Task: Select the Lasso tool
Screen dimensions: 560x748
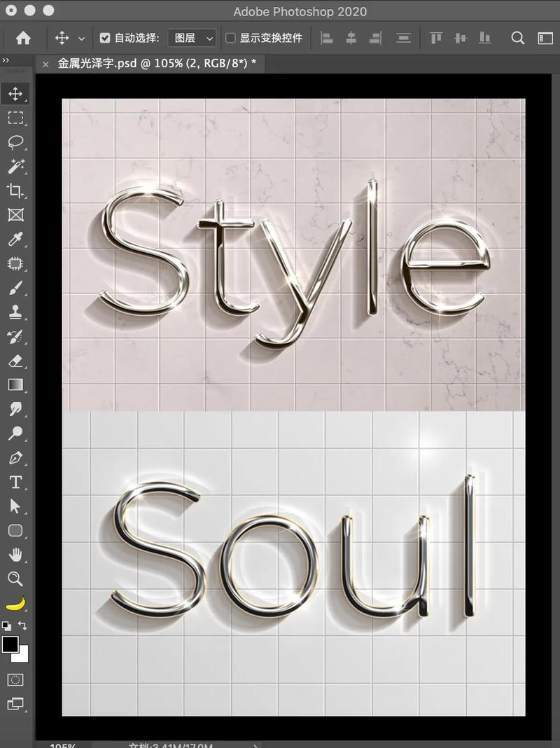Action: [x=15, y=141]
